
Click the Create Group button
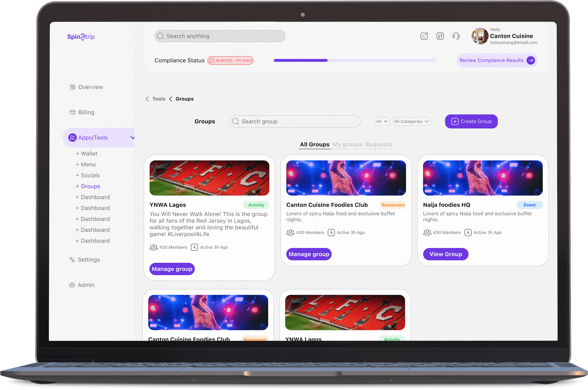tap(471, 121)
